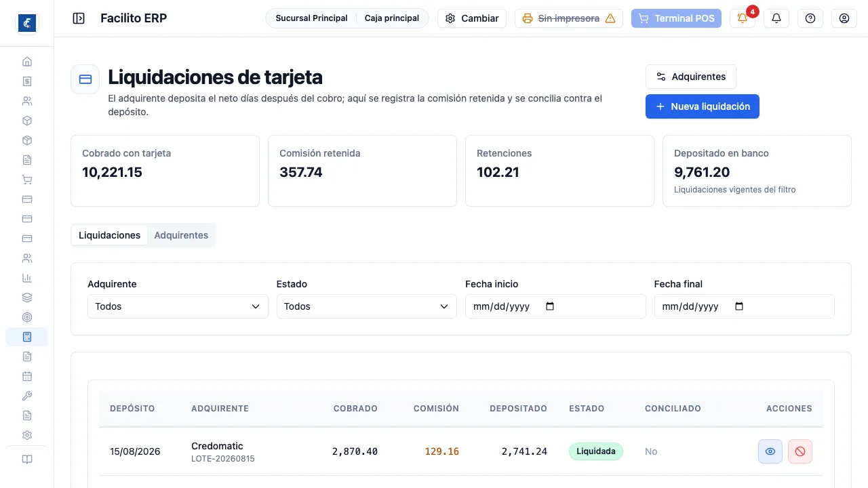The image size is (868, 488).
Task: Switch to the Adquirentes tab
Action: point(181,235)
